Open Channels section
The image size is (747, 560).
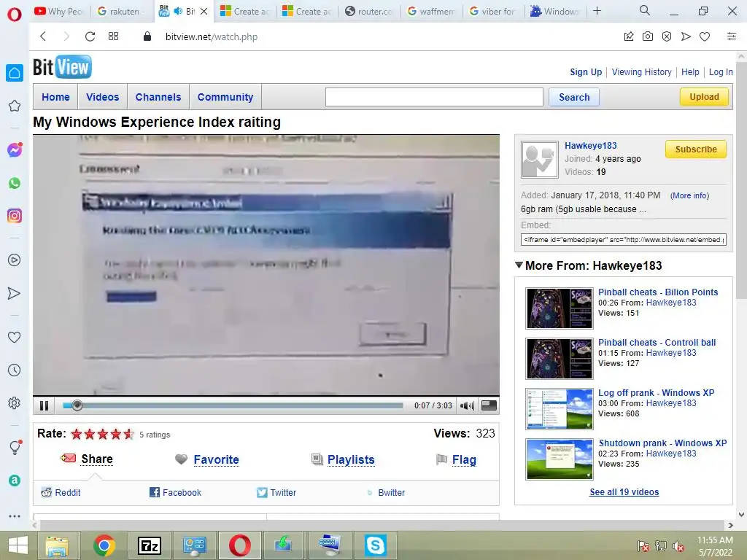pyautogui.click(x=158, y=97)
